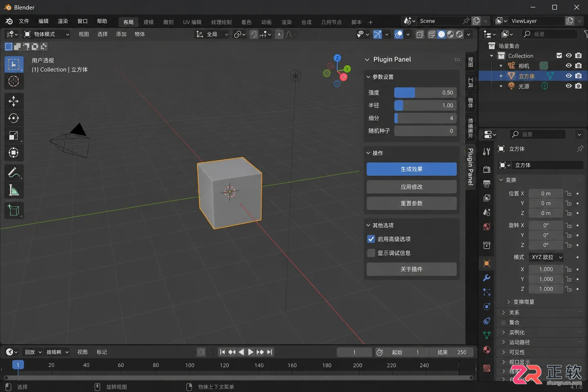The width and height of the screenshot is (588, 392).
Task: Select the Box Select tool
Action: point(13,65)
